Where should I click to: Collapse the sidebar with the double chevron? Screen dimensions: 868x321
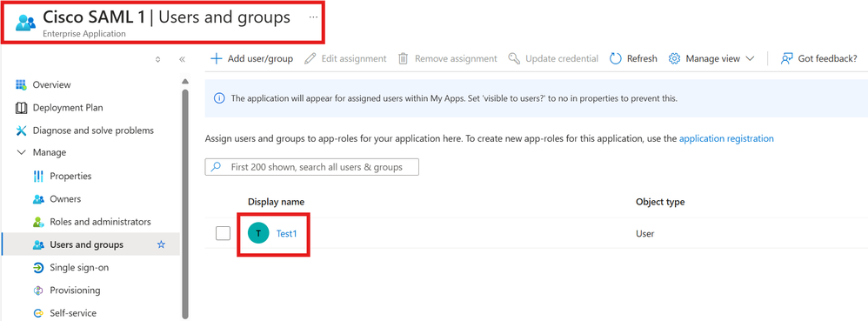(182, 59)
